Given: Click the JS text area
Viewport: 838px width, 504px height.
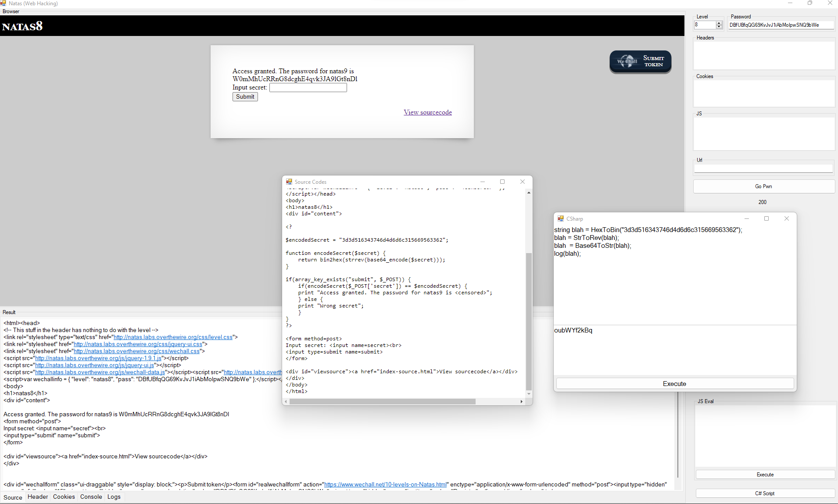Looking at the screenshot, I should pos(764,133).
